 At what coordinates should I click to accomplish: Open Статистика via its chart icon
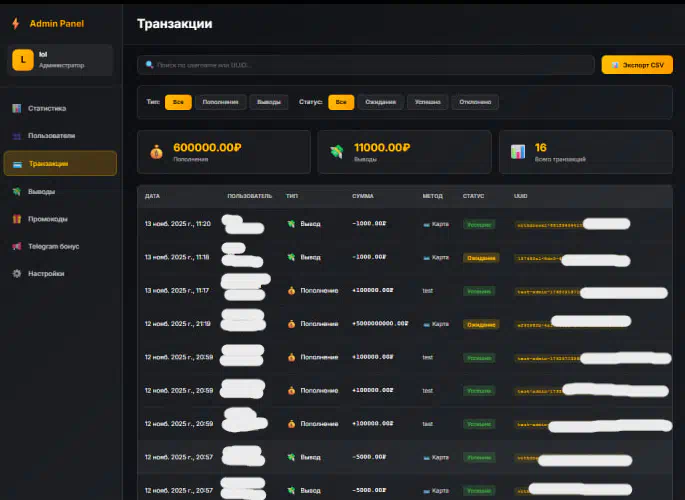point(16,108)
